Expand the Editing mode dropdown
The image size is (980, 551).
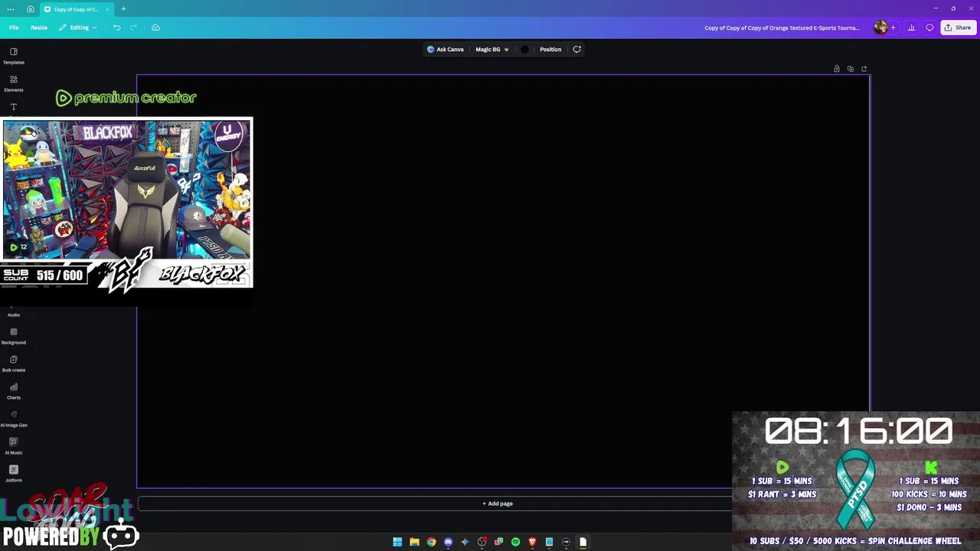(78, 28)
